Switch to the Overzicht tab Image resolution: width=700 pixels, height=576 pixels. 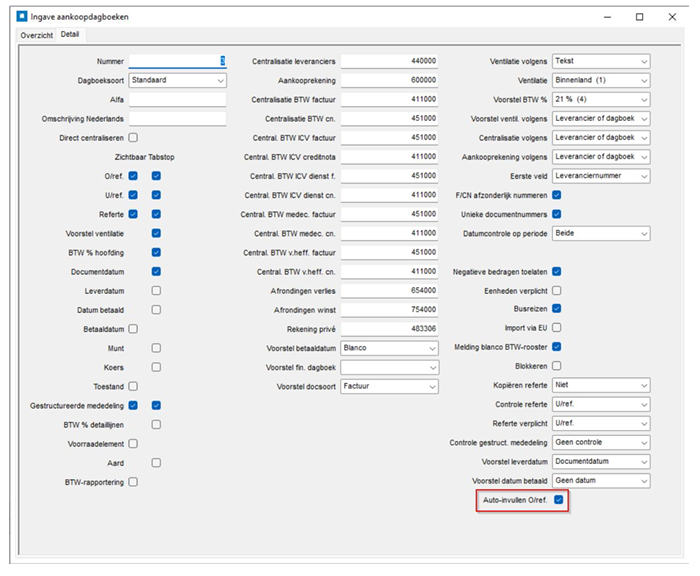pos(37,35)
